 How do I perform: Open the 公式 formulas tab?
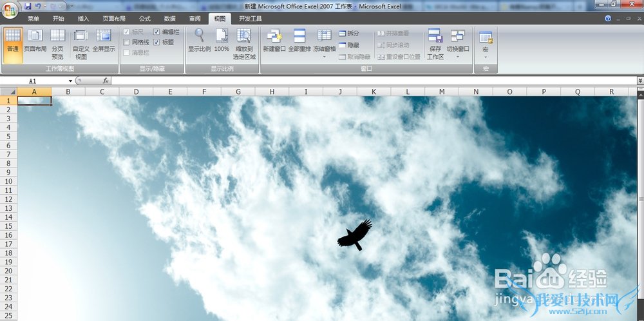coord(145,19)
